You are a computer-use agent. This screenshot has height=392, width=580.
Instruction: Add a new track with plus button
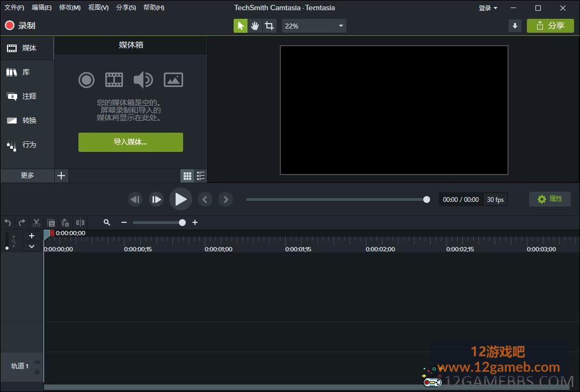click(32, 236)
